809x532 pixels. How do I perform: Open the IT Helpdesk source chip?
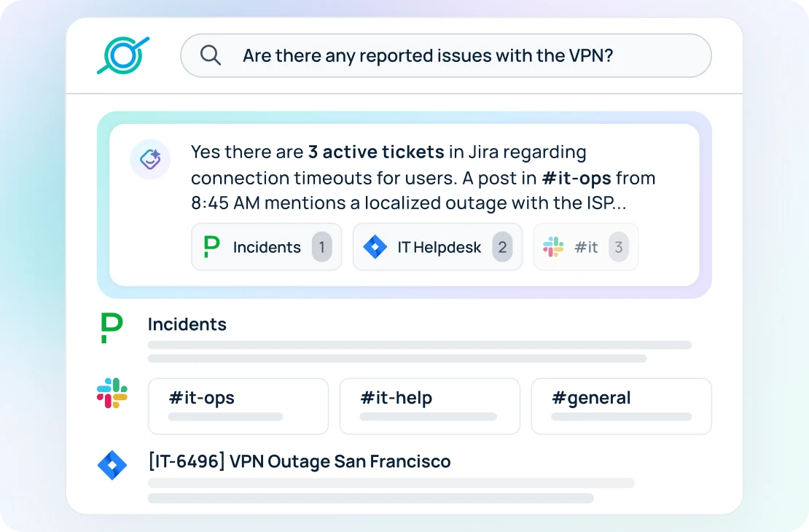(x=437, y=247)
